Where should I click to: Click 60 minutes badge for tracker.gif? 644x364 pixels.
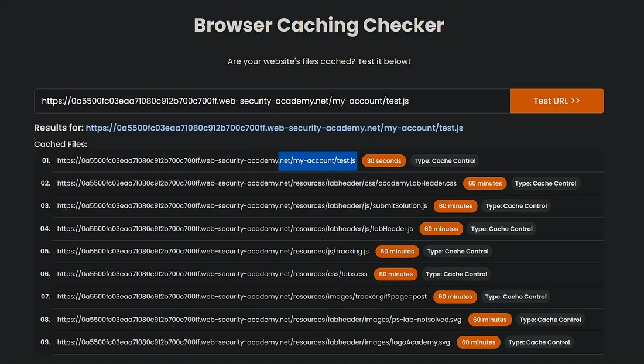(455, 296)
